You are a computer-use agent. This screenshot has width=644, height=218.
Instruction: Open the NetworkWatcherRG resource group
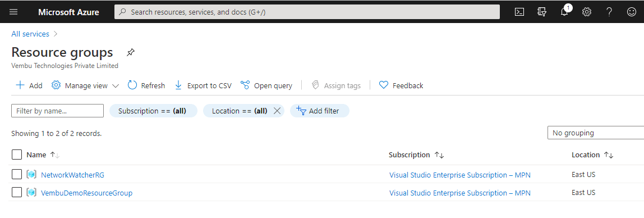pyautogui.click(x=73, y=175)
